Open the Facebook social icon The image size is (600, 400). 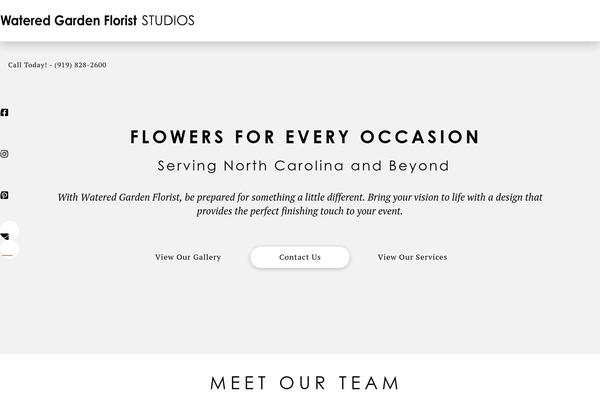click(5, 113)
